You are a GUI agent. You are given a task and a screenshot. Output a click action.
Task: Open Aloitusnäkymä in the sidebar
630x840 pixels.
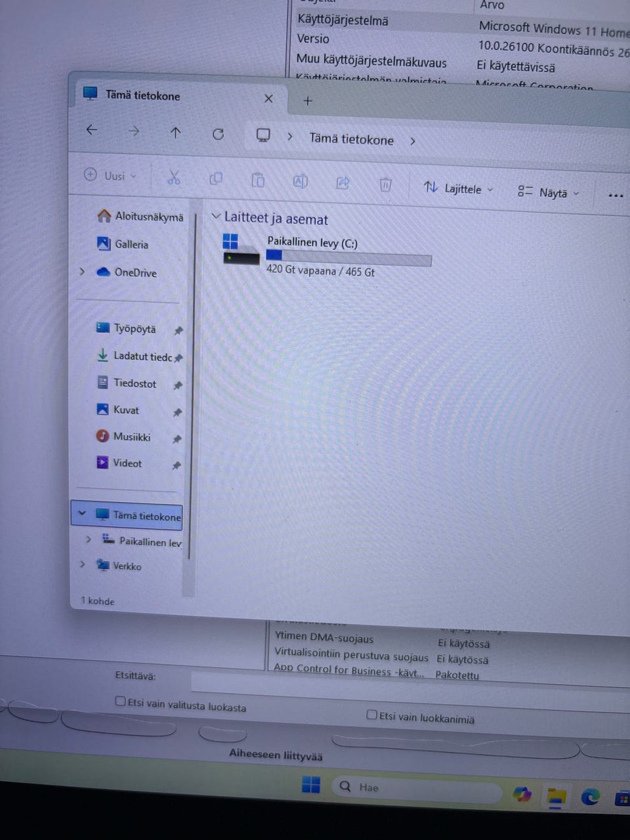(x=140, y=216)
